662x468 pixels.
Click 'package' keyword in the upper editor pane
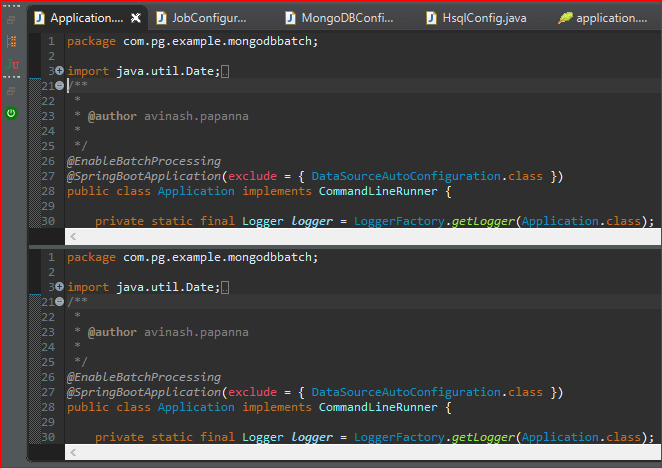(x=91, y=41)
